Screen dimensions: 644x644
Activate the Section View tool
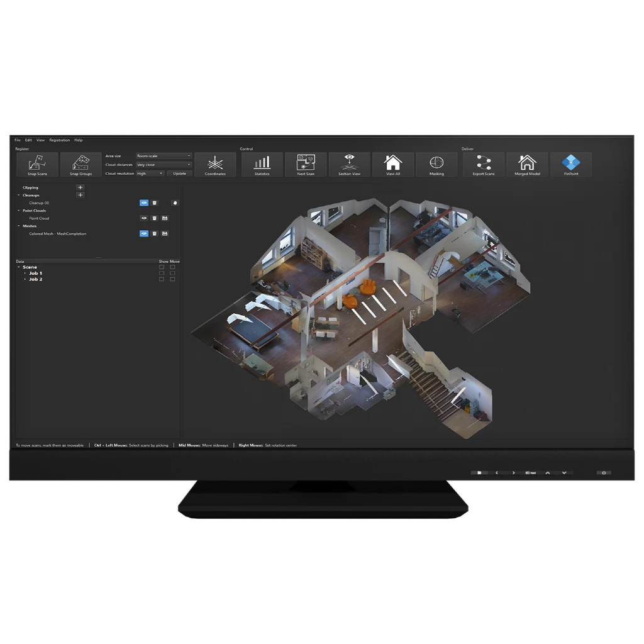[349, 165]
